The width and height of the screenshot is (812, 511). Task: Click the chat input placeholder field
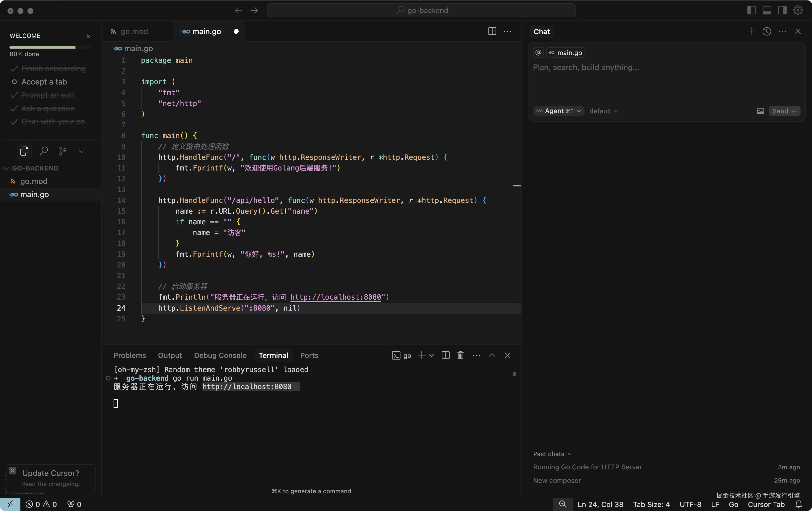(586, 68)
